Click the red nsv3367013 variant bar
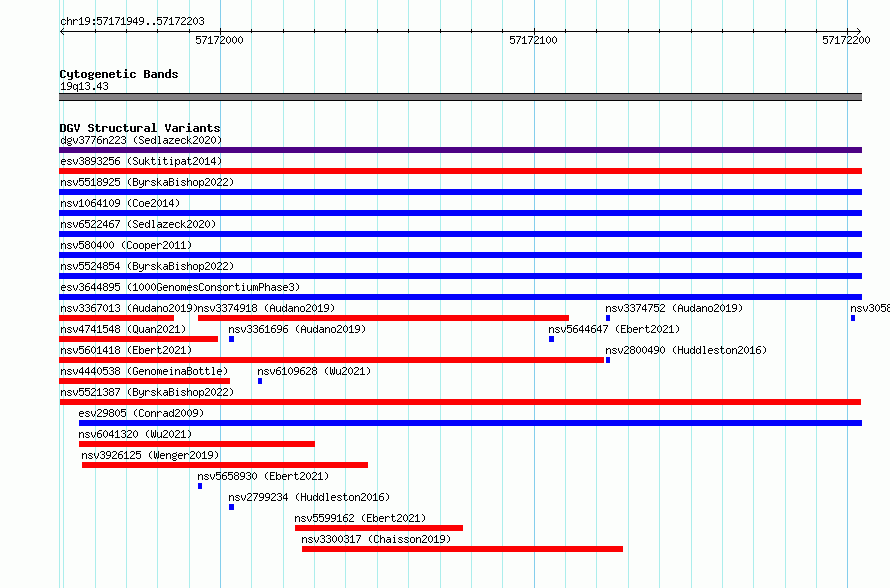The height and width of the screenshot is (588, 890). 116,318
